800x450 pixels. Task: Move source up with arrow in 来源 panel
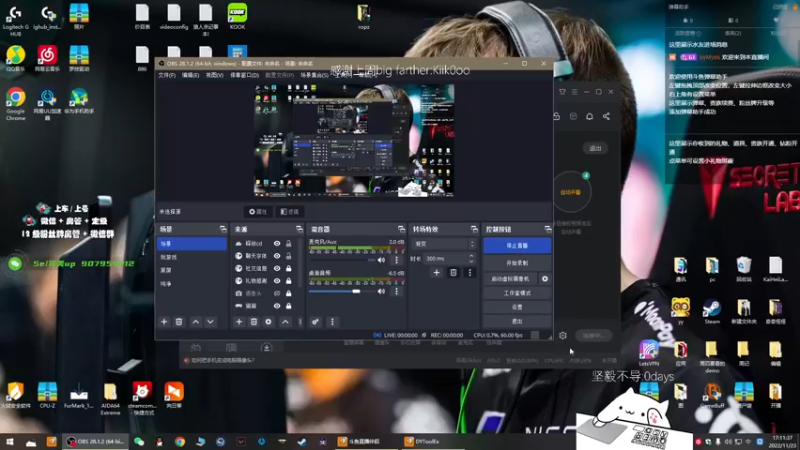click(285, 322)
